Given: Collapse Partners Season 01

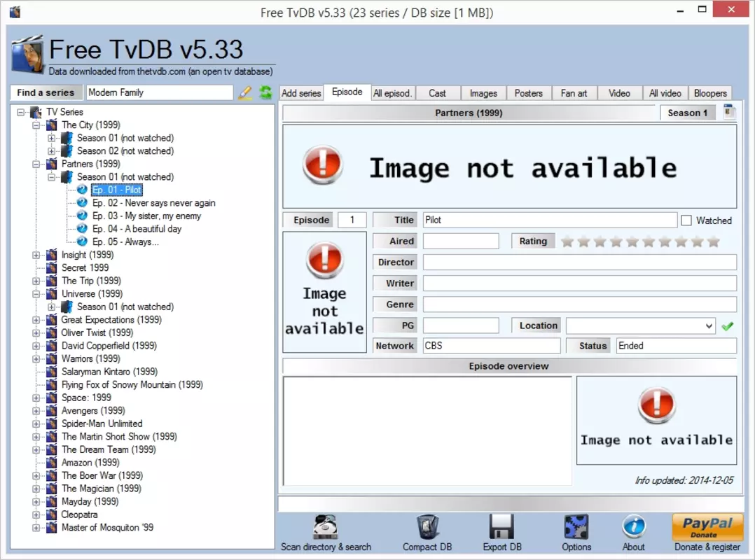Looking at the screenshot, I should 52,177.
